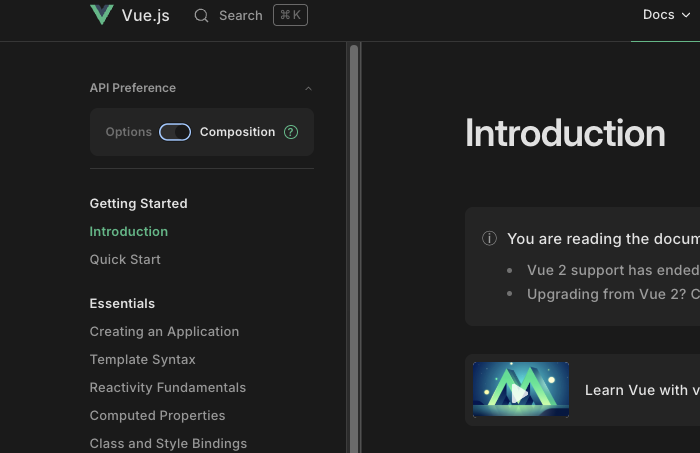The image size is (700, 453).
Task: Click the Upgrading from Vue 2 bullet
Action: [x=613, y=294]
